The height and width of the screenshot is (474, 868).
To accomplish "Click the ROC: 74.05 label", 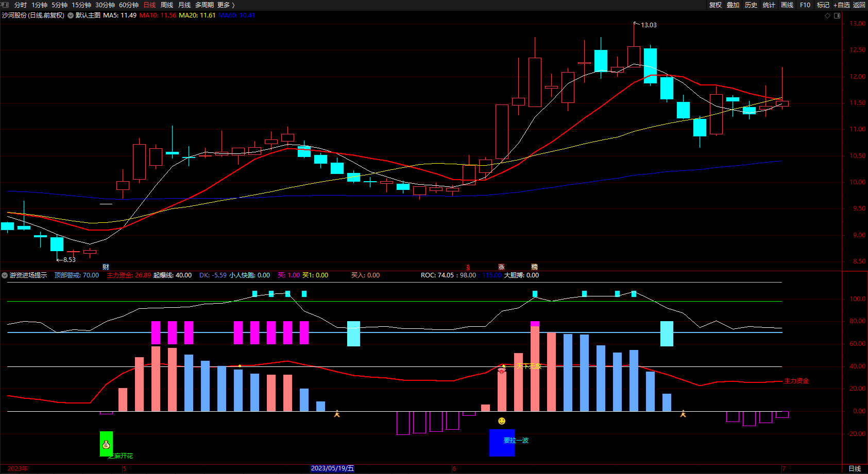I will [x=437, y=275].
